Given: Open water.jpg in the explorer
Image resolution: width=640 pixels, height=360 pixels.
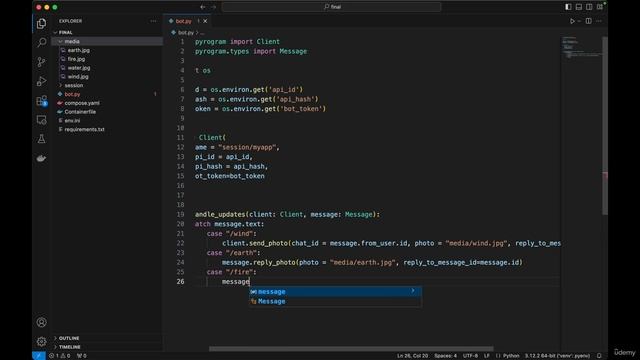Looking at the screenshot, I should [x=79, y=68].
